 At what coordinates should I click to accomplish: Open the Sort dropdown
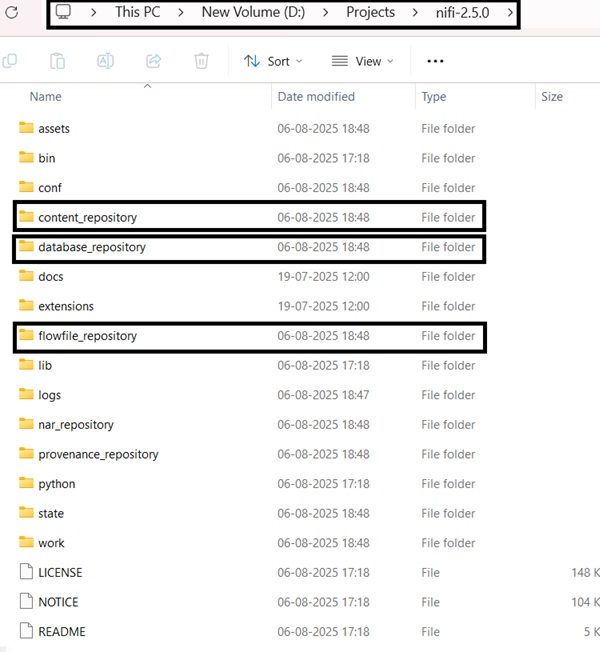[x=273, y=61]
